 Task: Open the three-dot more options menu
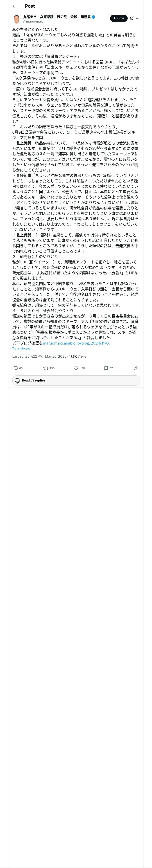click(138, 18)
